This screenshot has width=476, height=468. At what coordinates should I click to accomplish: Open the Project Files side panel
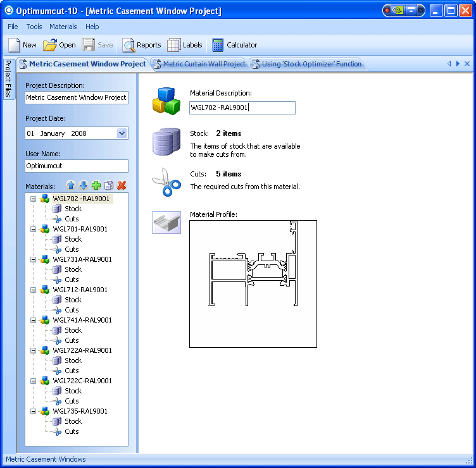click(x=8, y=79)
